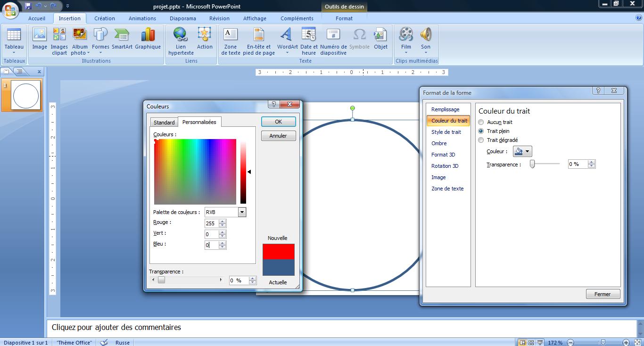Open the Formes shapes gallery
This screenshot has height=346, width=644.
[x=100, y=41]
